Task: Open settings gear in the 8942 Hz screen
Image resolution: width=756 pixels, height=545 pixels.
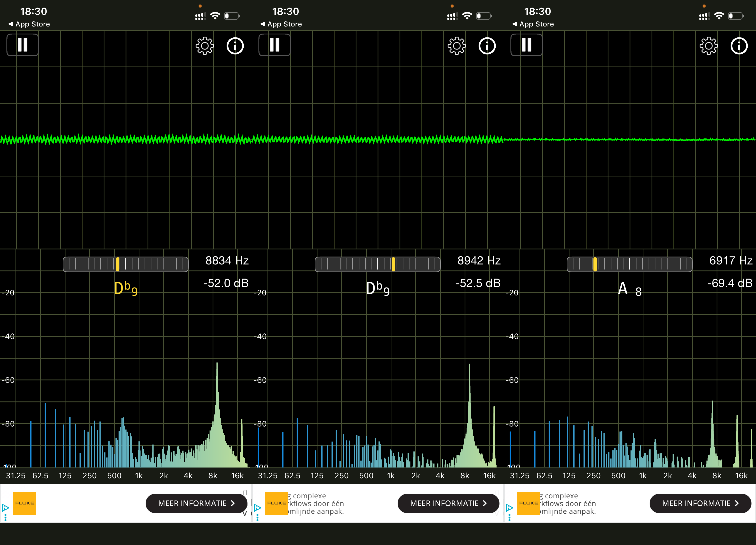Action: click(456, 46)
